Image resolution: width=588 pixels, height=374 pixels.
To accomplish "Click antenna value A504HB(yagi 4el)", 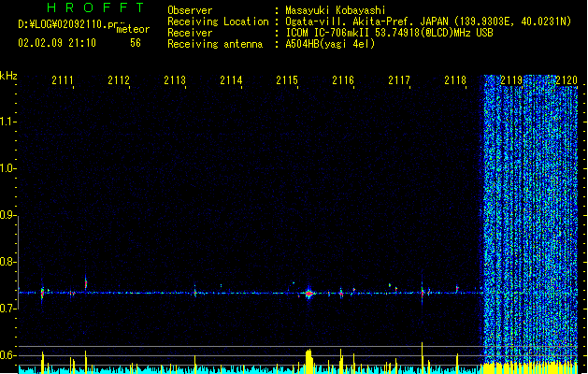I will pyautogui.click(x=330, y=44).
